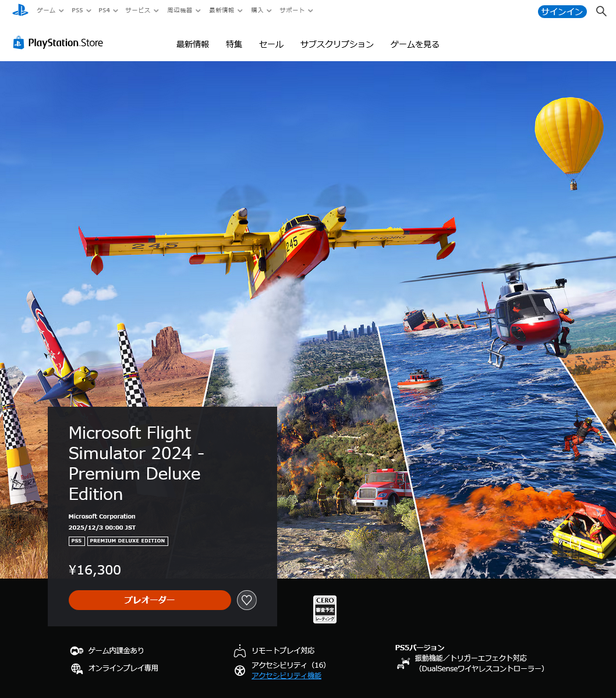Click the サインイン button
This screenshot has height=698, width=616.
tap(562, 12)
